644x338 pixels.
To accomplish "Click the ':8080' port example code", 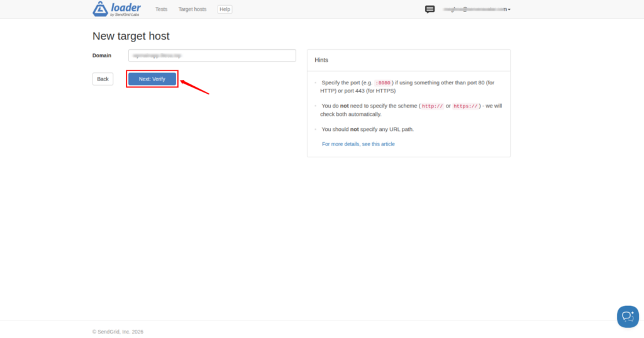I will (x=383, y=82).
